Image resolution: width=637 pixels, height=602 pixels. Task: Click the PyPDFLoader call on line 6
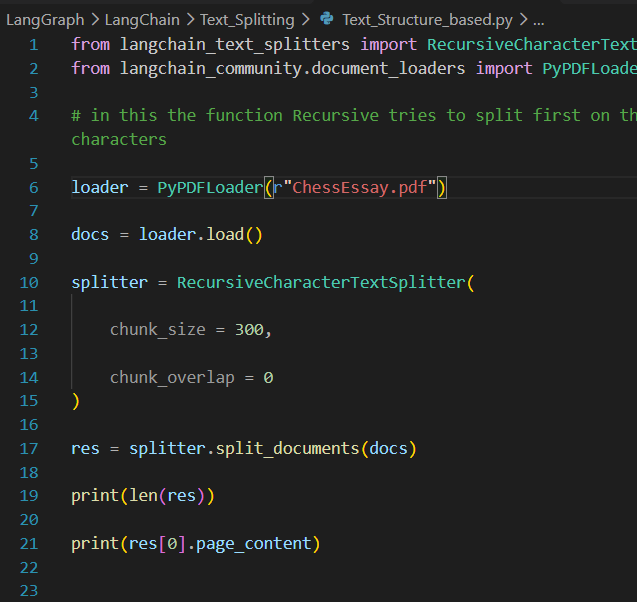(x=210, y=188)
